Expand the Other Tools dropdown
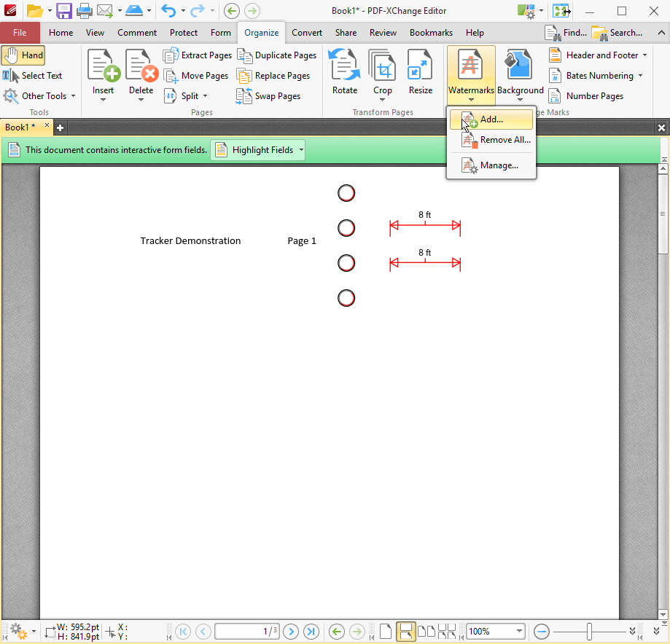This screenshot has width=670, height=644. pos(39,95)
